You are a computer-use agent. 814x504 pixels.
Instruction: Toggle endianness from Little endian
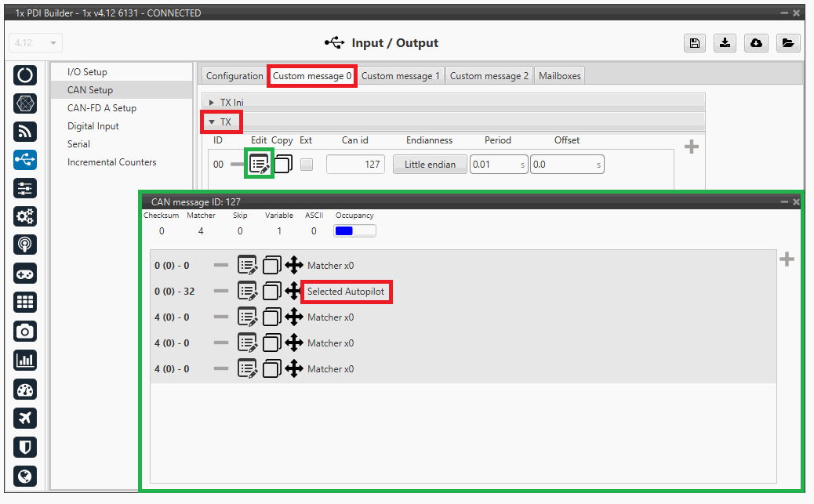(x=430, y=165)
